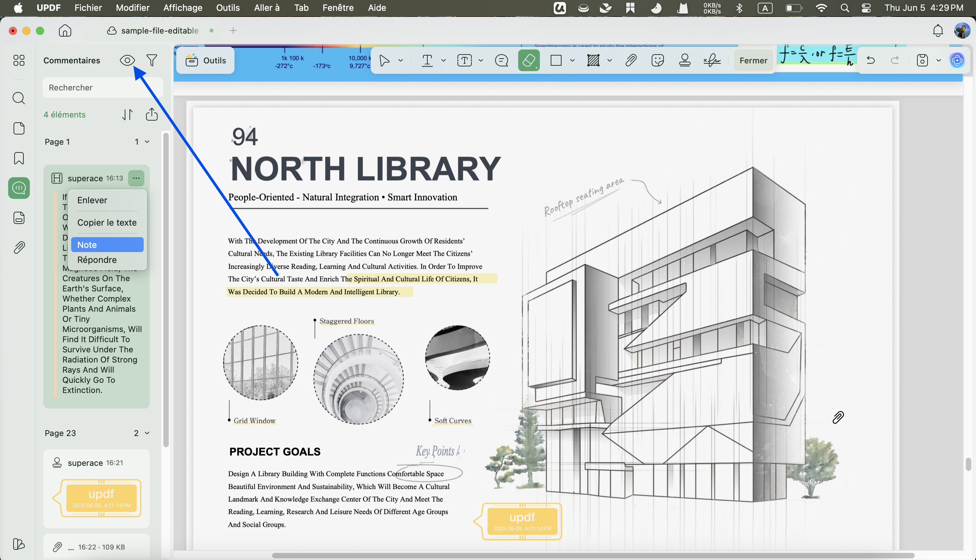Toggle comment visibility eye icon
The width and height of the screenshot is (976, 560).
tap(127, 60)
